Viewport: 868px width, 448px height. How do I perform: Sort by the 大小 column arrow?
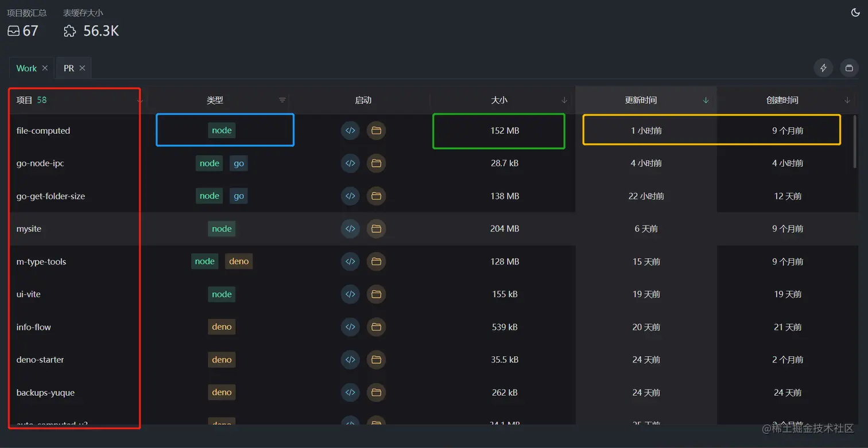coord(564,100)
